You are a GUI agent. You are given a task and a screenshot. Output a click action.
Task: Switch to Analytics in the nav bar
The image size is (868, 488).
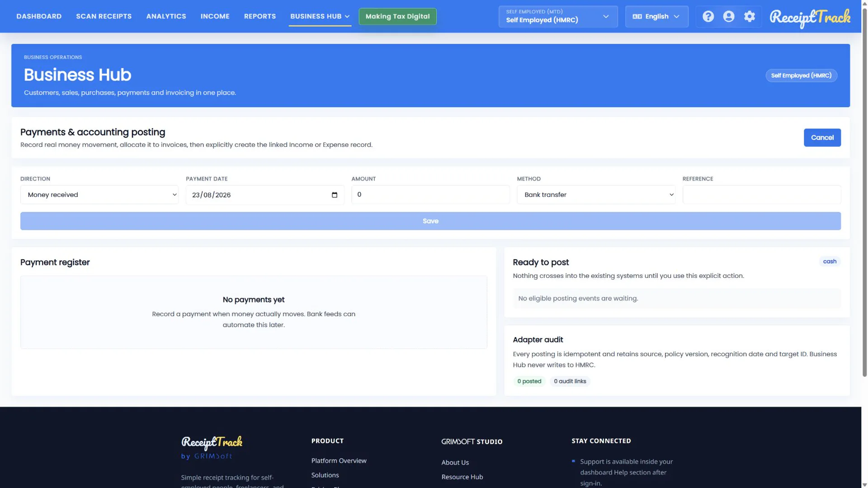pyautogui.click(x=166, y=16)
